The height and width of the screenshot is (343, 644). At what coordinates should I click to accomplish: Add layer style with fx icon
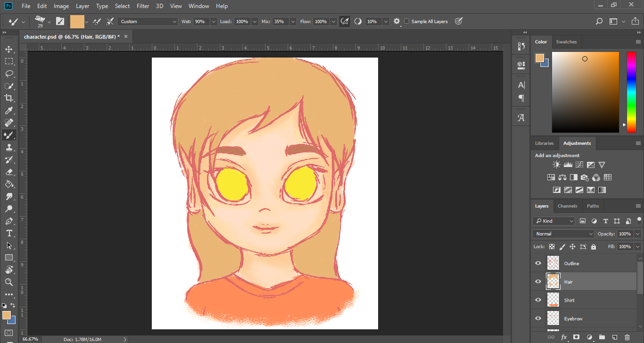(x=563, y=337)
